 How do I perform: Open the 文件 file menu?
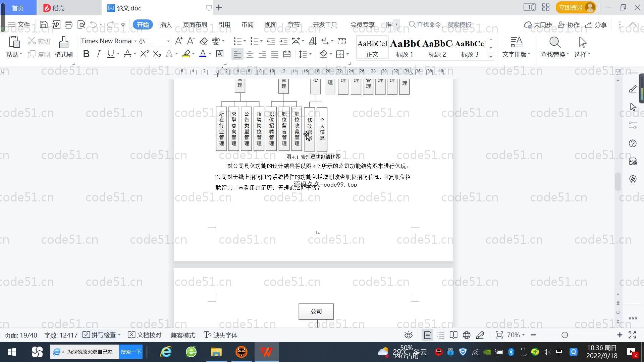(19, 24)
